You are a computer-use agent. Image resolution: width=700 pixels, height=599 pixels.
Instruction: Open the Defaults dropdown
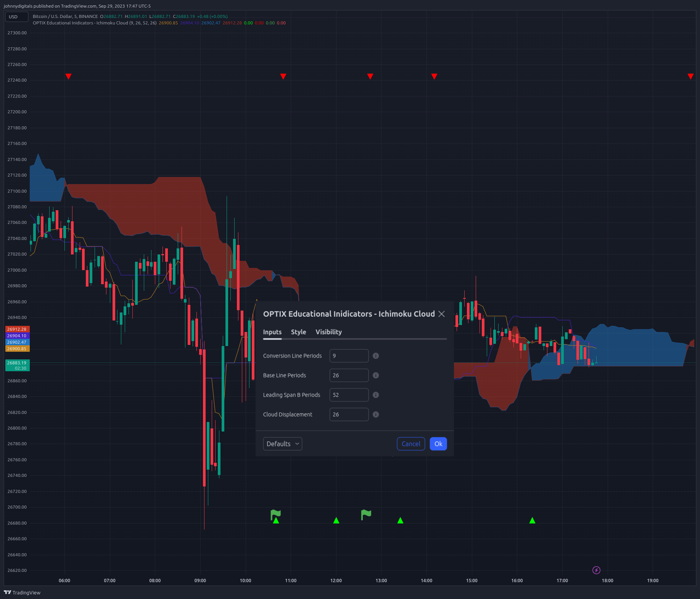pos(283,444)
